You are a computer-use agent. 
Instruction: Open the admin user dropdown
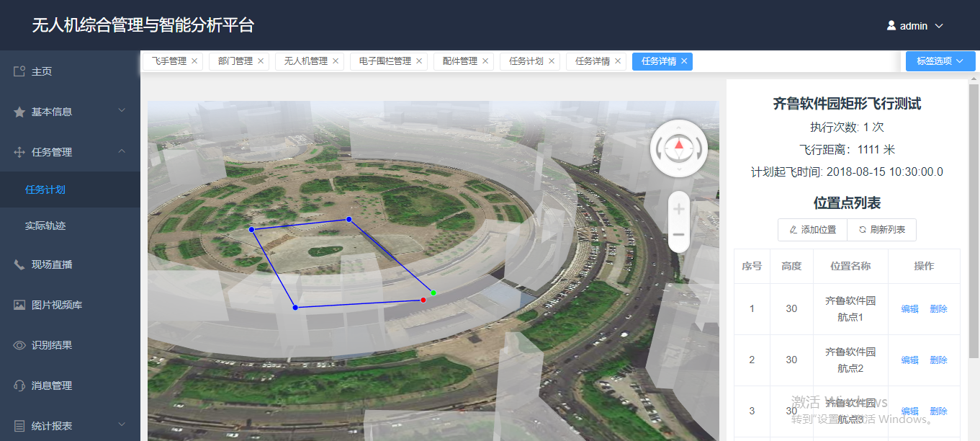click(x=914, y=26)
